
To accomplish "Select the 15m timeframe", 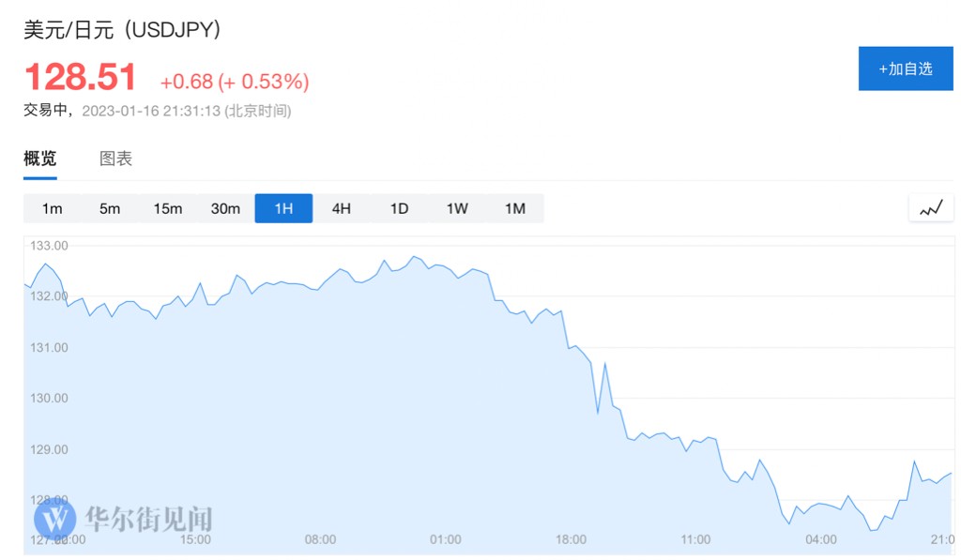I will point(168,208).
